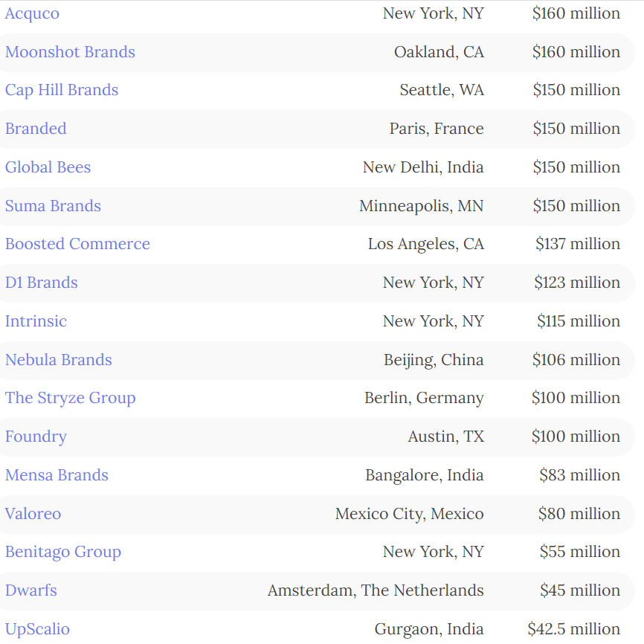Open the Acquco company link
The width and height of the screenshot is (644, 644).
(x=32, y=13)
